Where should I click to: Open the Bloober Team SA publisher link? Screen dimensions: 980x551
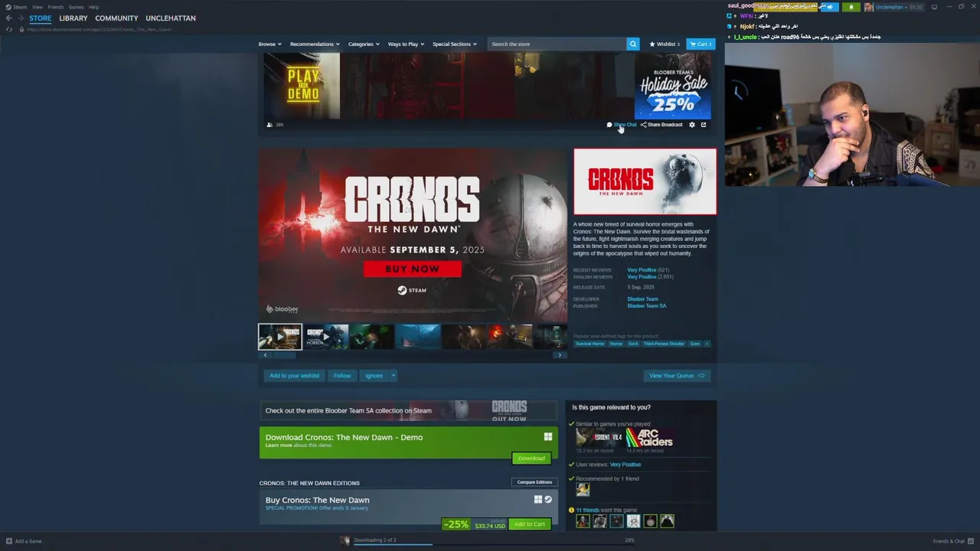pos(647,306)
